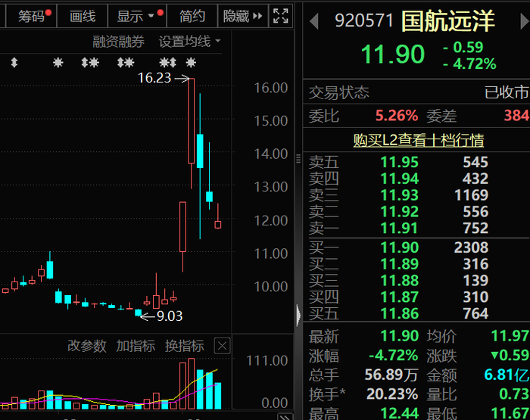Click 加指标 to add an indicator

pyautogui.click(x=136, y=346)
